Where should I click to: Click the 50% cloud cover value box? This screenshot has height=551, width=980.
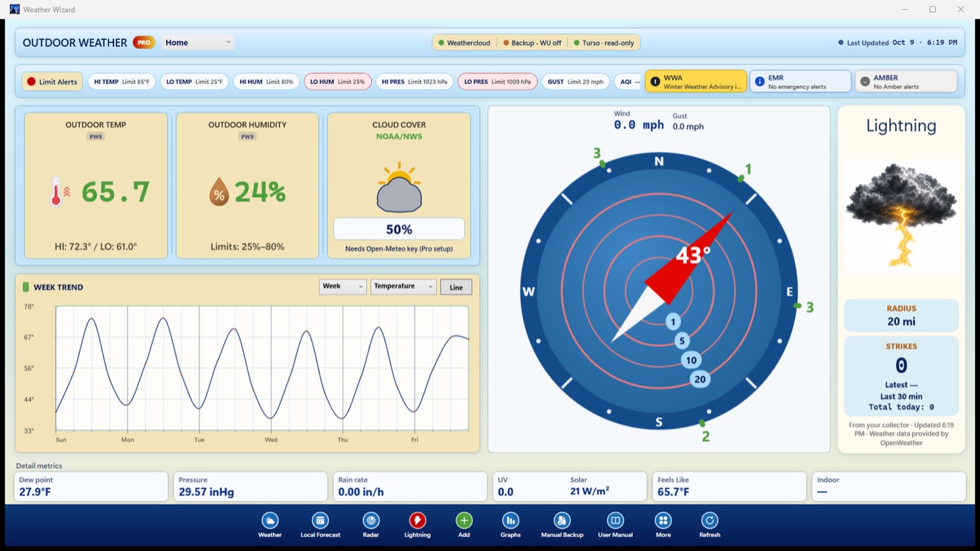[399, 230]
